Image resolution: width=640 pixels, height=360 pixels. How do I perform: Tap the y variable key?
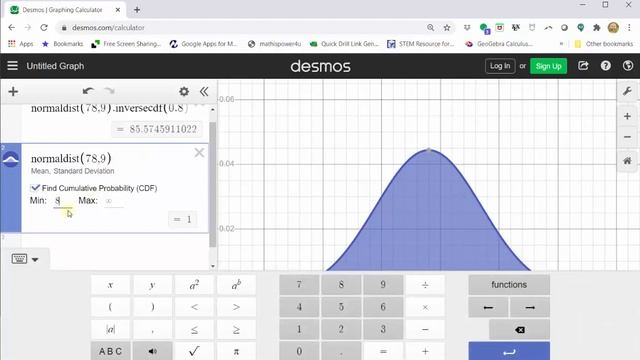[x=152, y=284]
